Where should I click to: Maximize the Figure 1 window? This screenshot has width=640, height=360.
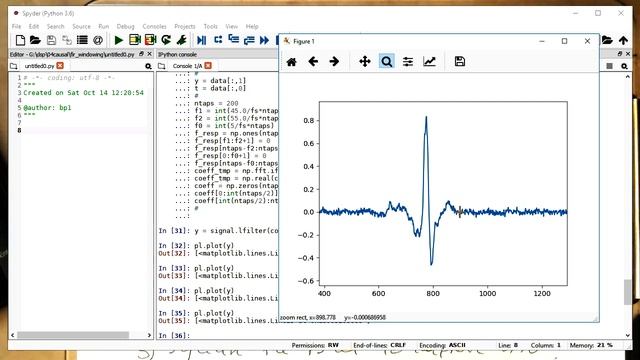pyautogui.click(x=564, y=41)
